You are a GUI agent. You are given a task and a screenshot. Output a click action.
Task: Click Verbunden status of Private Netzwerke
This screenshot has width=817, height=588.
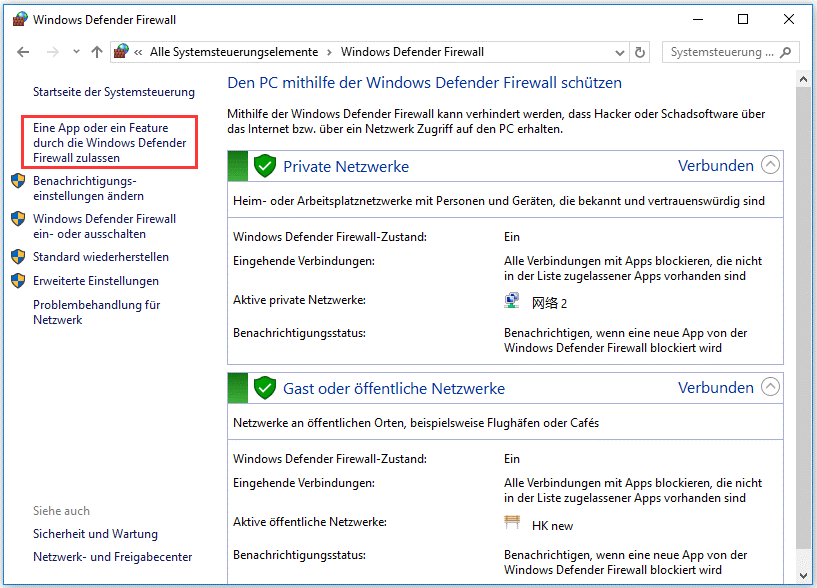point(715,165)
